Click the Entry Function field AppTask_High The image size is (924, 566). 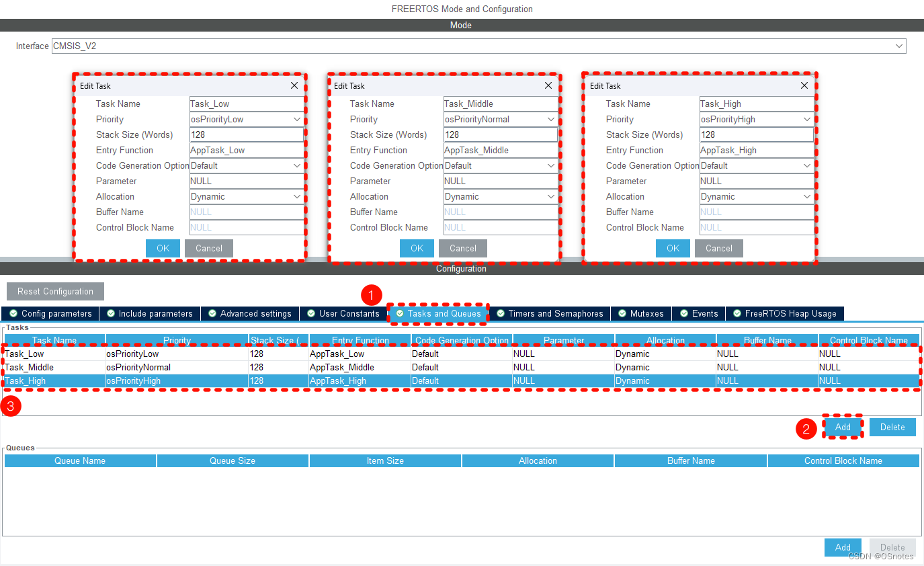pos(757,150)
